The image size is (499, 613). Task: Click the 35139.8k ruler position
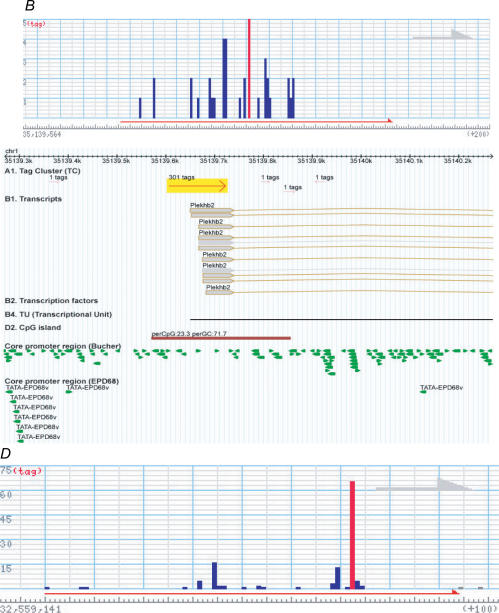262,160
